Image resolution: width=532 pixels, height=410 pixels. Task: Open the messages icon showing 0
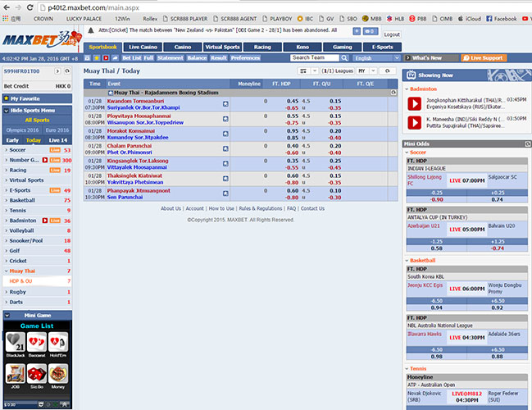(x=371, y=31)
